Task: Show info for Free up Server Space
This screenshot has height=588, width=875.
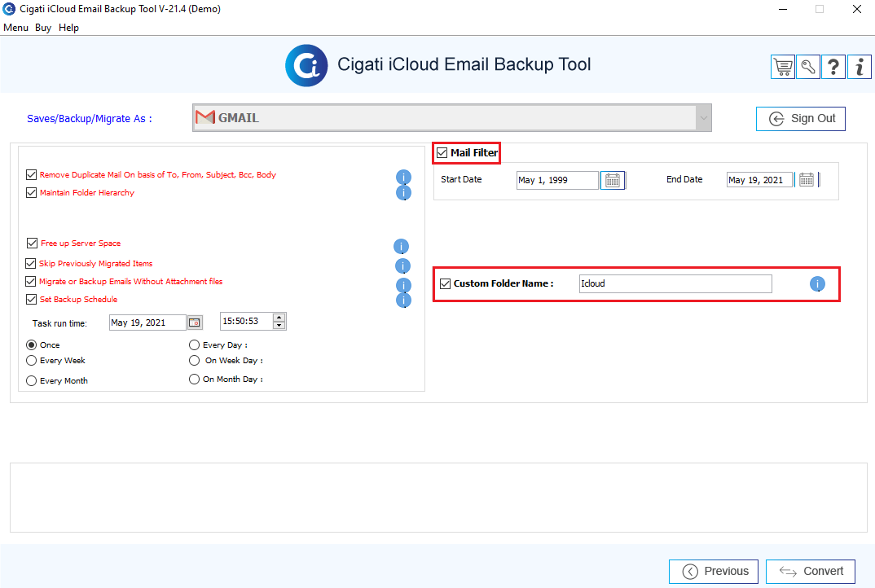Action: click(x=401, y=246)
